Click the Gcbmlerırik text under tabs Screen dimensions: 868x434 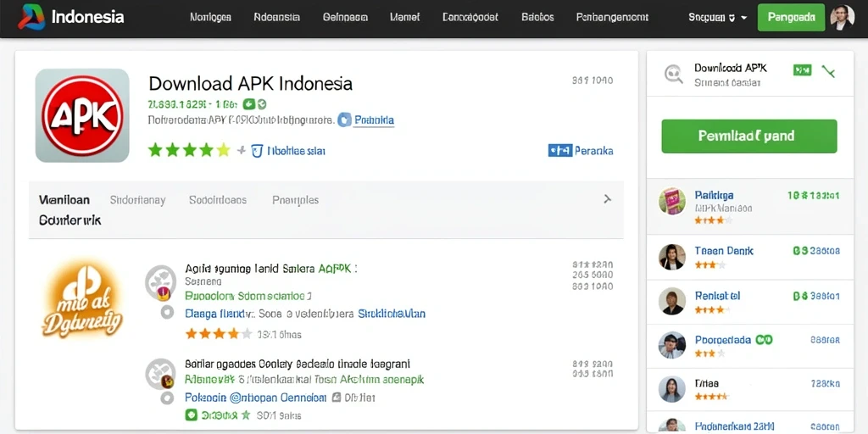coord(70,220)
